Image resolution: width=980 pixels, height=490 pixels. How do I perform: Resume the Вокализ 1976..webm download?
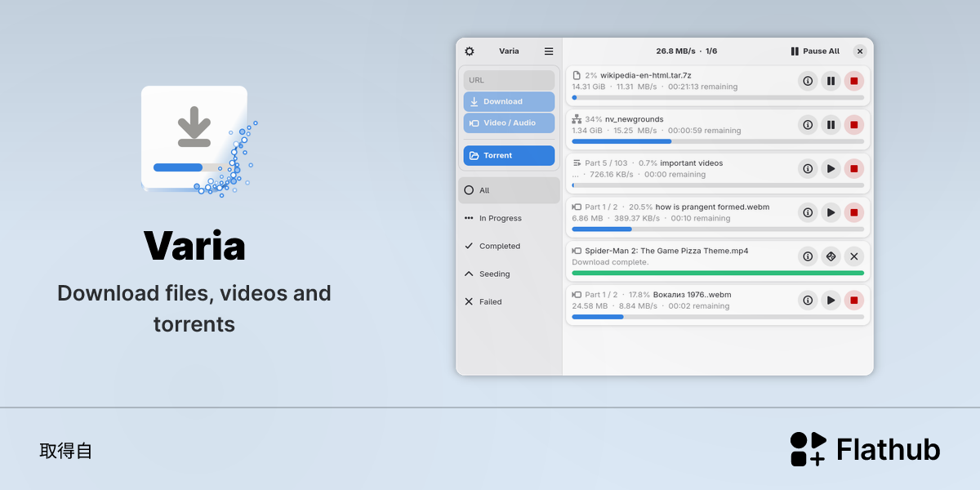click(831, 301)
